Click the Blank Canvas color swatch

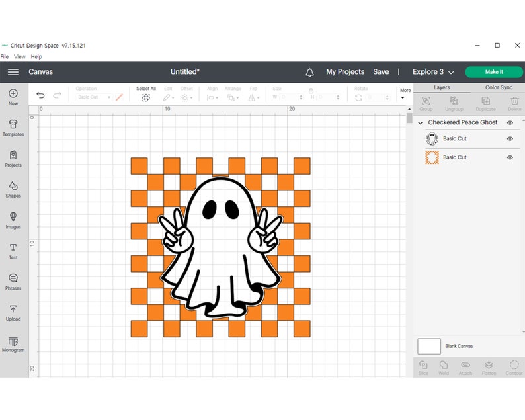[429, 346]
